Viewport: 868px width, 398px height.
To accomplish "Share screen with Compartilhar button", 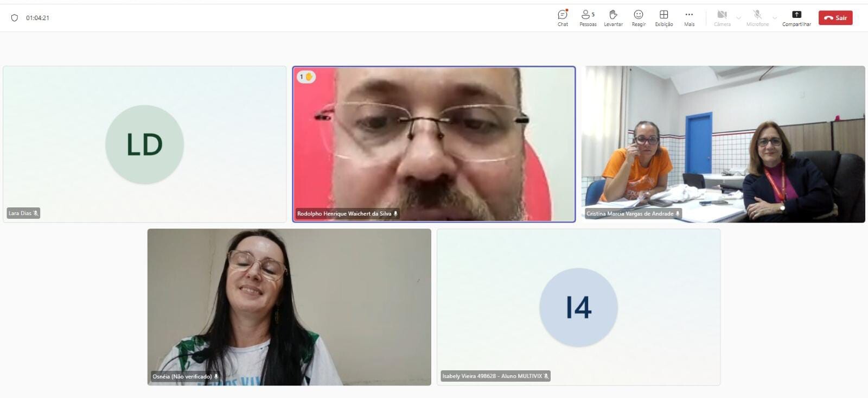I will (x=796, y=18).
